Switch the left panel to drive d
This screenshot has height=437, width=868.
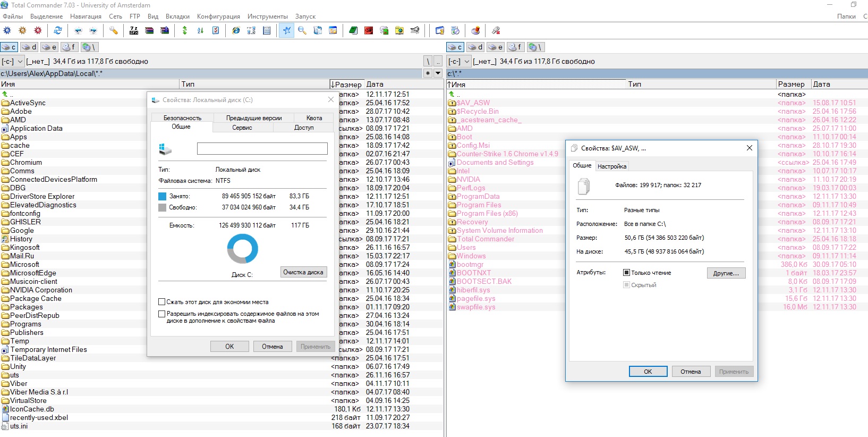tap(29, 47)
